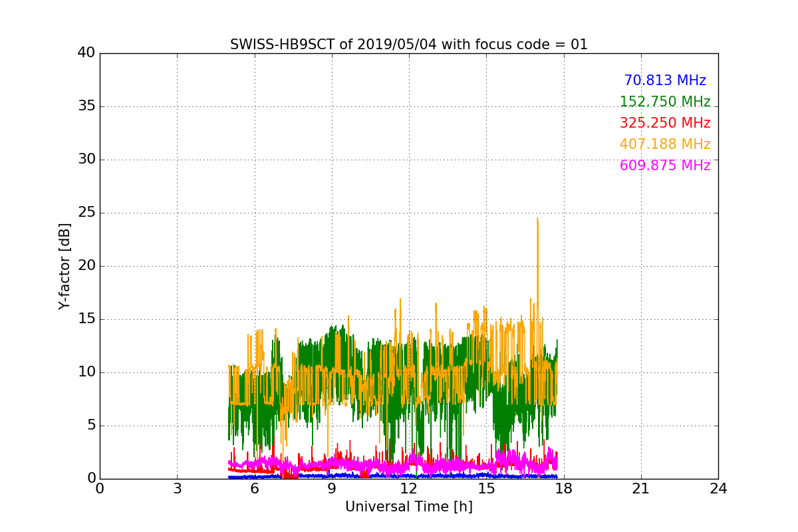Click the x-axis tick label 24

pos(718,489)
